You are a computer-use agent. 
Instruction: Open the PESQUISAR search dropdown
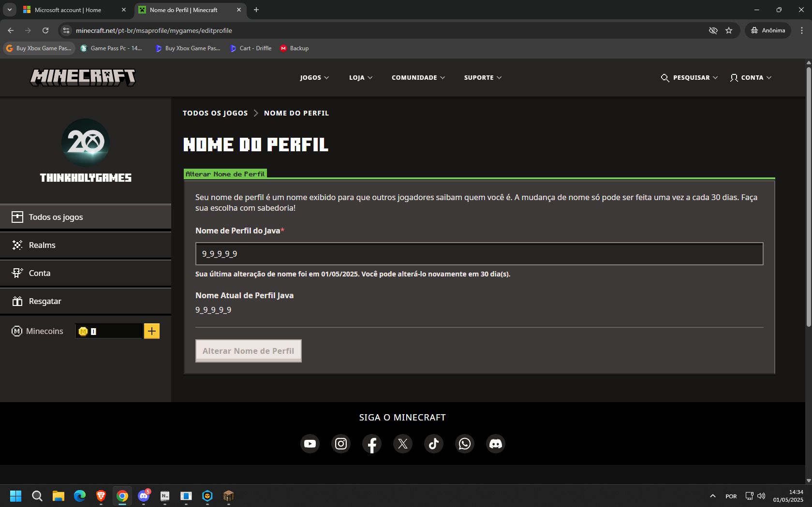(689, 77)
